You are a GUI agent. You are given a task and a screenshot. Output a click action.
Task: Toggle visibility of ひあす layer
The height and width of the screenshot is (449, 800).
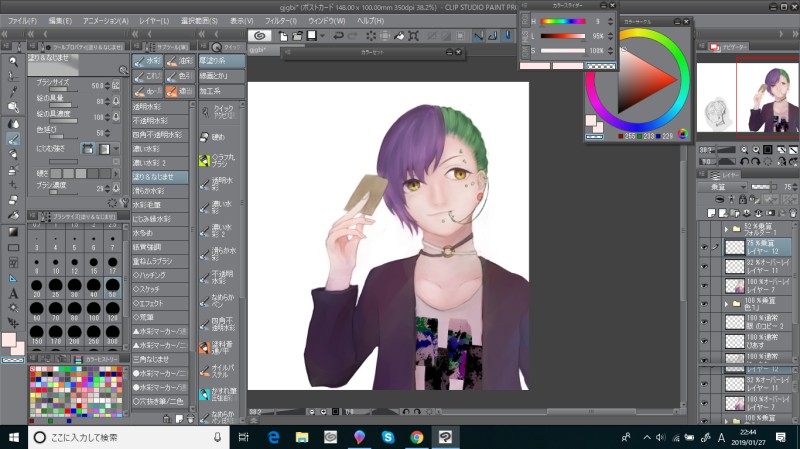704,341
